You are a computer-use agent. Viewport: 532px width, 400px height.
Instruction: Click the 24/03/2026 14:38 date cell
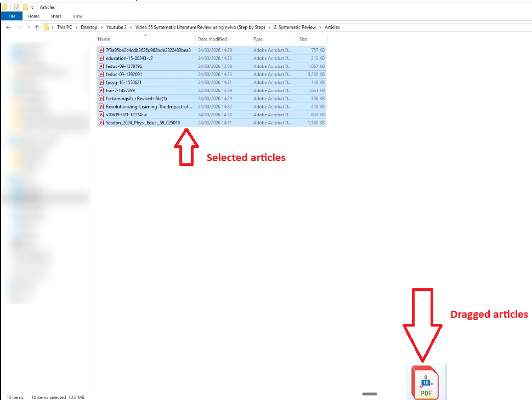215,115
